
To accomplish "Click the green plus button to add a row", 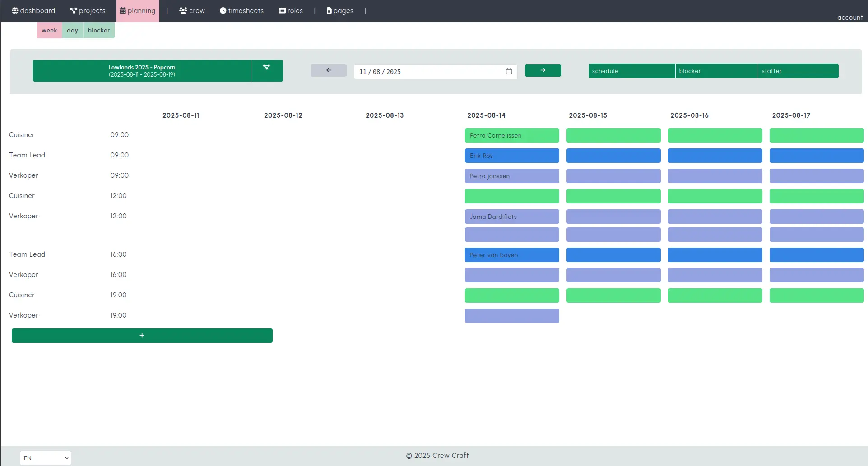I will 142,335.
